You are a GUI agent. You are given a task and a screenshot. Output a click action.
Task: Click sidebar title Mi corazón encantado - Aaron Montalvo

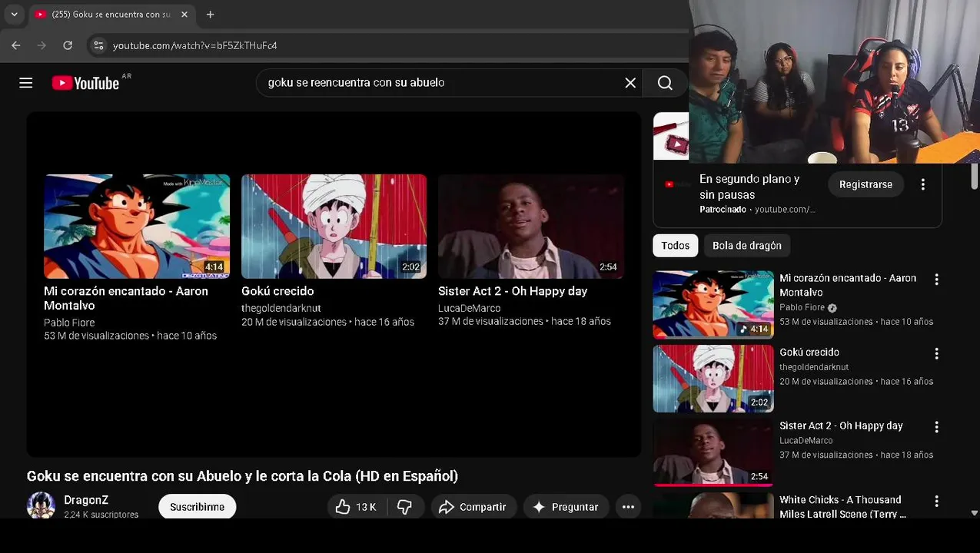848,285
